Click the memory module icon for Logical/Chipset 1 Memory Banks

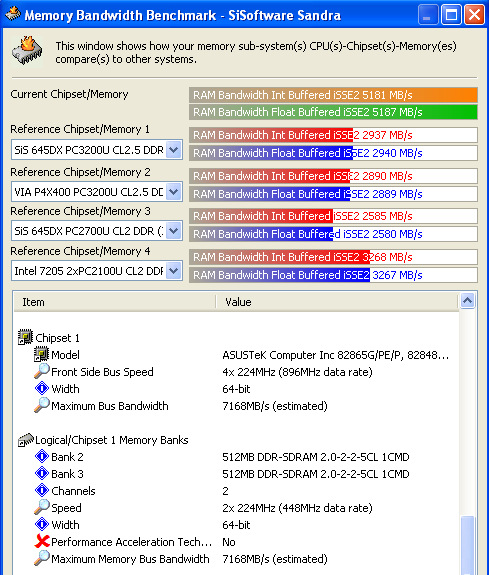pyautogui.click(x=26, y=439)
